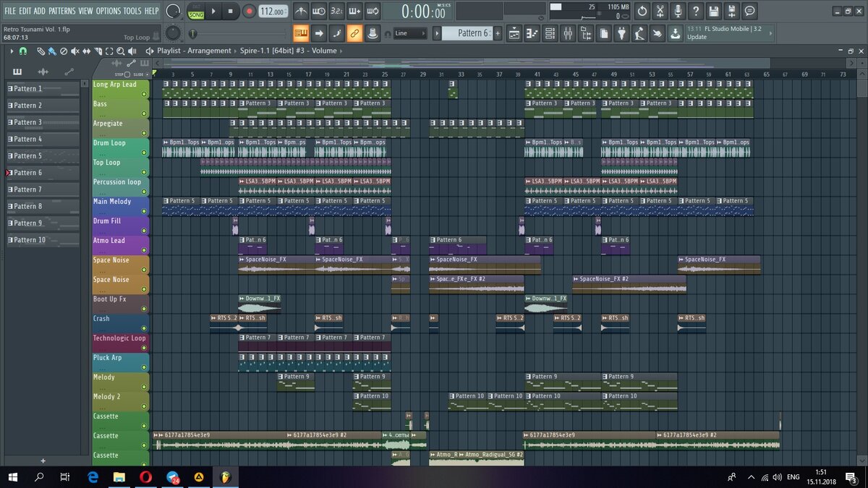Select Pattern 1 in the picker

click(43, 89)
